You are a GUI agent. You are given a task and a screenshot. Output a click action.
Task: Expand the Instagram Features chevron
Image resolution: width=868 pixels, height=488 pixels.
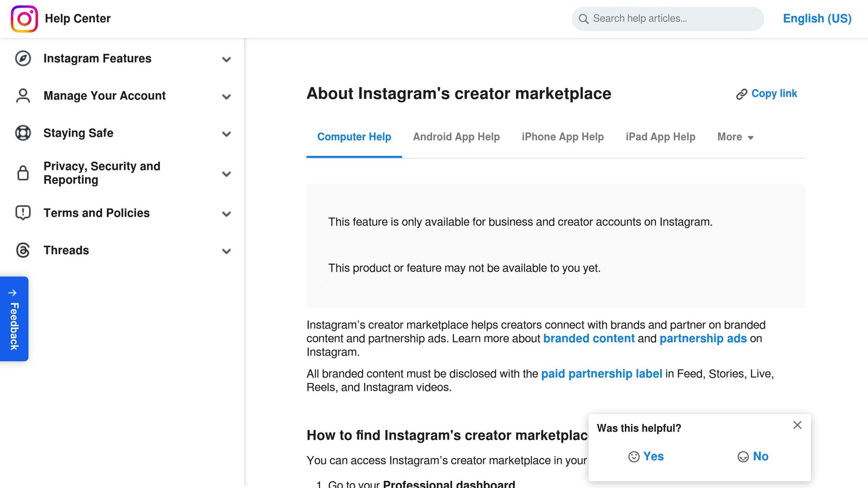click(x=226, y=59)
